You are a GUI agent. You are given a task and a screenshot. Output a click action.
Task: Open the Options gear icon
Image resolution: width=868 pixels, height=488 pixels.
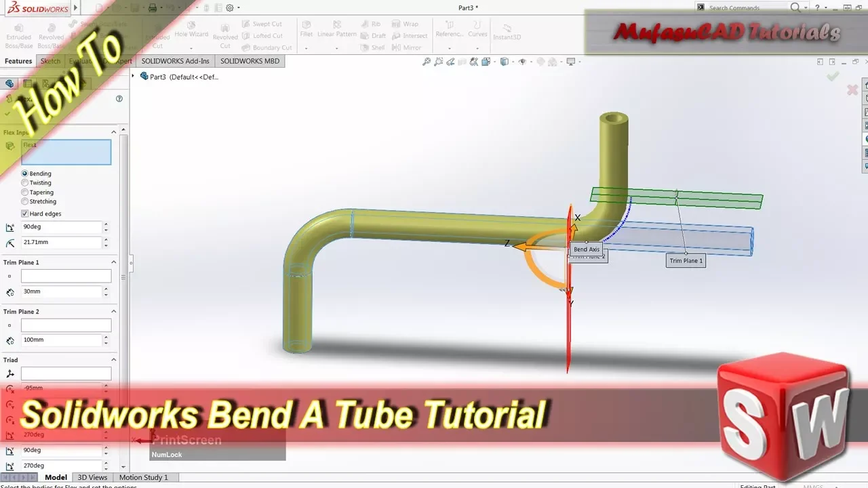click(x=230, y=8)
